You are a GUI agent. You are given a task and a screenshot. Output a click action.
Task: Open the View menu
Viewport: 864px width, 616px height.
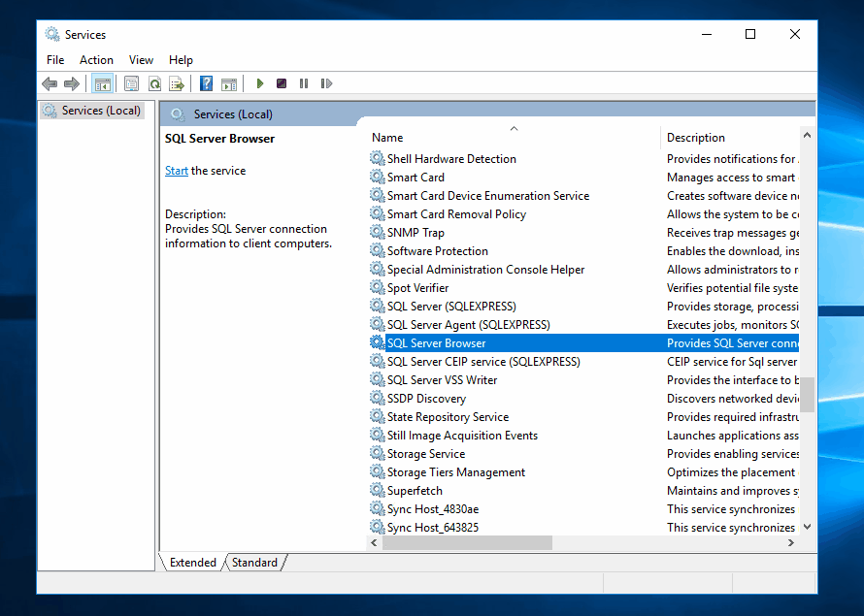(x=141, y=60)
